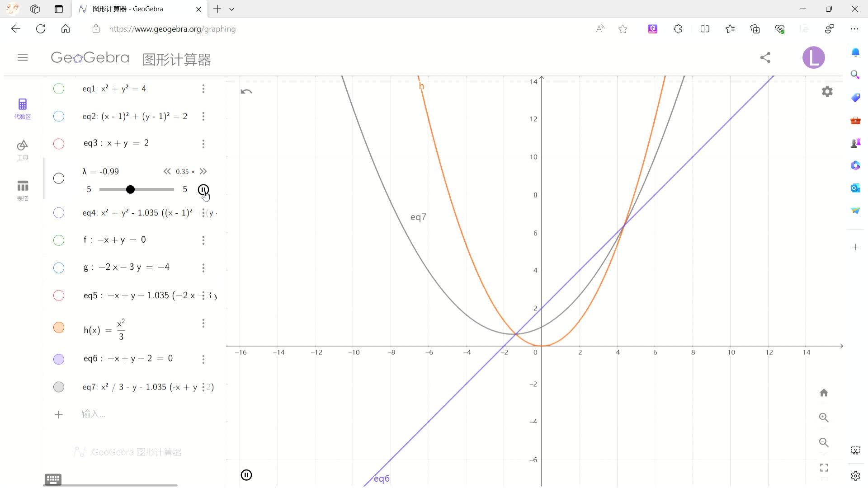Reset view with the home icon
Screen dimensions: 868x488
824,393
